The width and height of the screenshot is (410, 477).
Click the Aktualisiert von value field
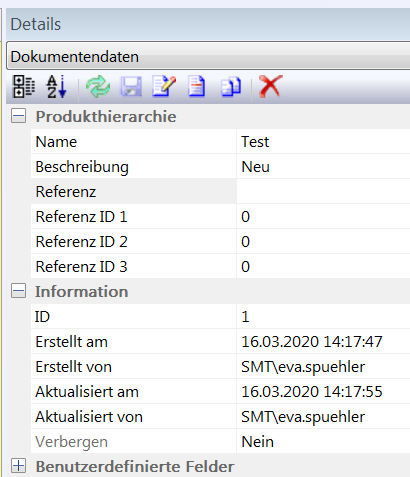coord(323,417)
